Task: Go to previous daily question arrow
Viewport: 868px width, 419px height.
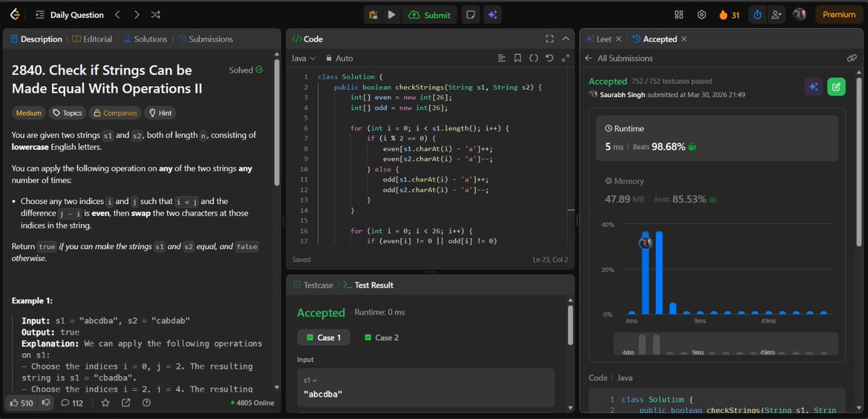Action: [x=118, y=14]
